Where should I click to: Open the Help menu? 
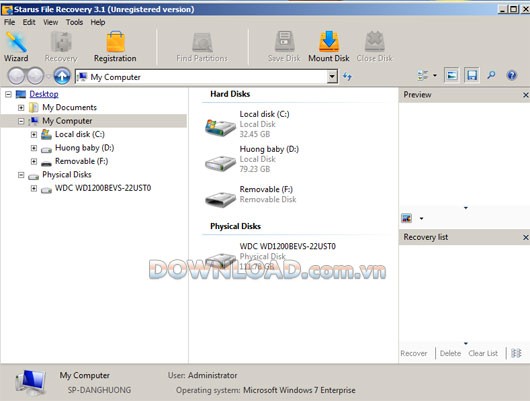tap(98, 22)
